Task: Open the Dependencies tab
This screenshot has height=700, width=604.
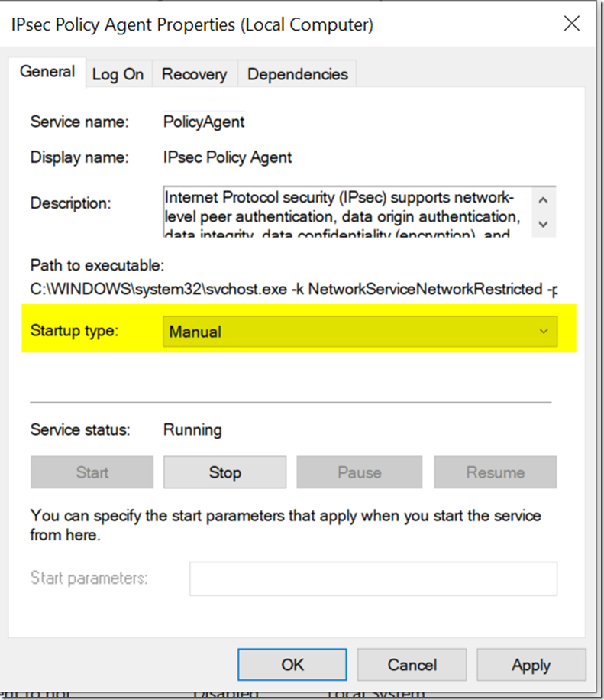Action: click(x=297, y=74)
